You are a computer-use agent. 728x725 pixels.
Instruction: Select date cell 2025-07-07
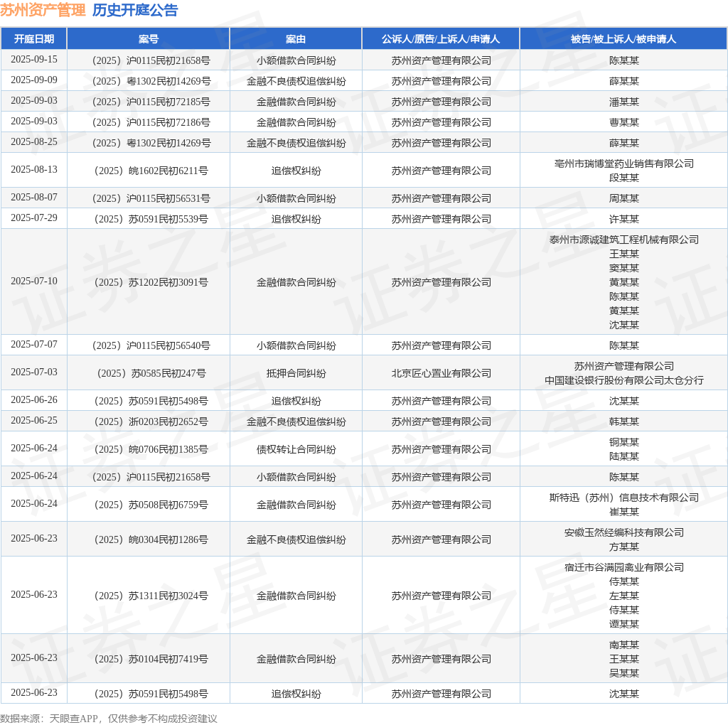point(34,344)
